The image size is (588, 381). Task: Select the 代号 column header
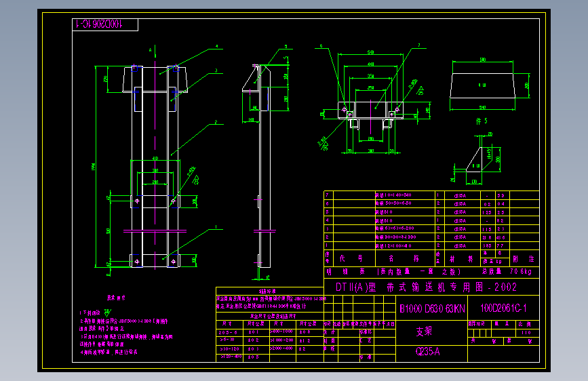pos(351,258)
